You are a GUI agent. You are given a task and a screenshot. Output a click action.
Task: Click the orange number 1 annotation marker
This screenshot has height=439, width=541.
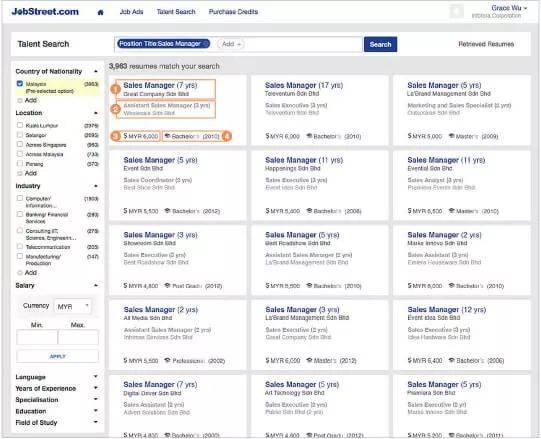pyautogui.click(x=115, y=89)
